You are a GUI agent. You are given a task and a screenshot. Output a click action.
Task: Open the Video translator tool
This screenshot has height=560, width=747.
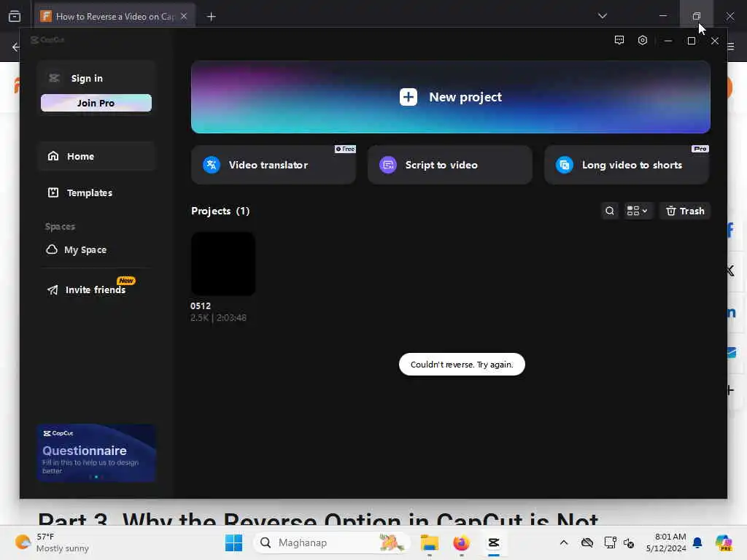(274, 165)
